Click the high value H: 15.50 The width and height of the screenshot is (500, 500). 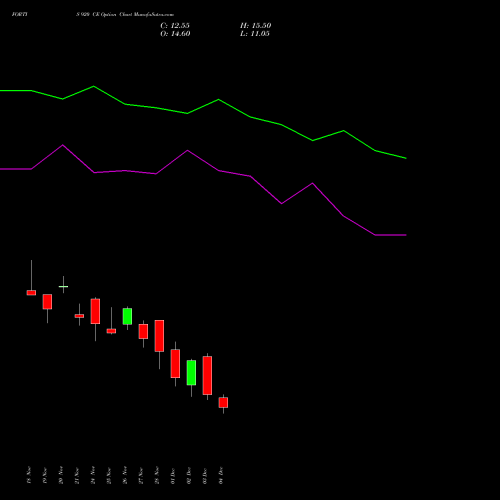[256, 26]
